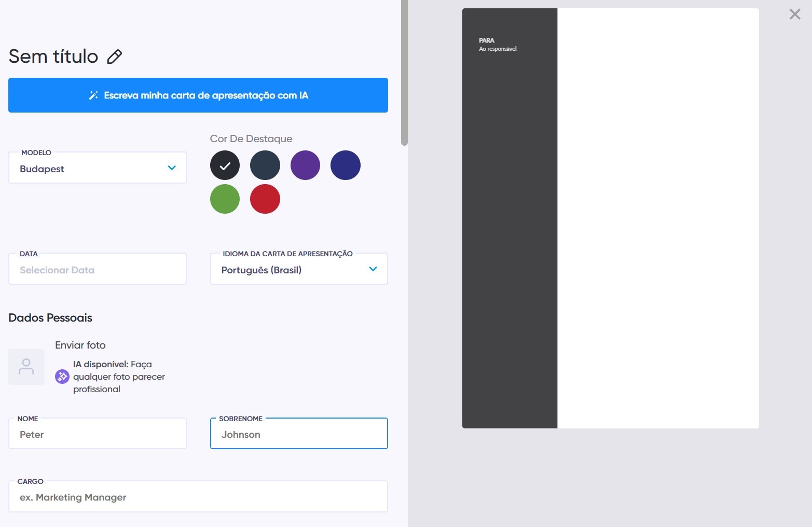Open the Budapest model dropdown
Viewport: 812px width, 527px height.
click(97, 168)
